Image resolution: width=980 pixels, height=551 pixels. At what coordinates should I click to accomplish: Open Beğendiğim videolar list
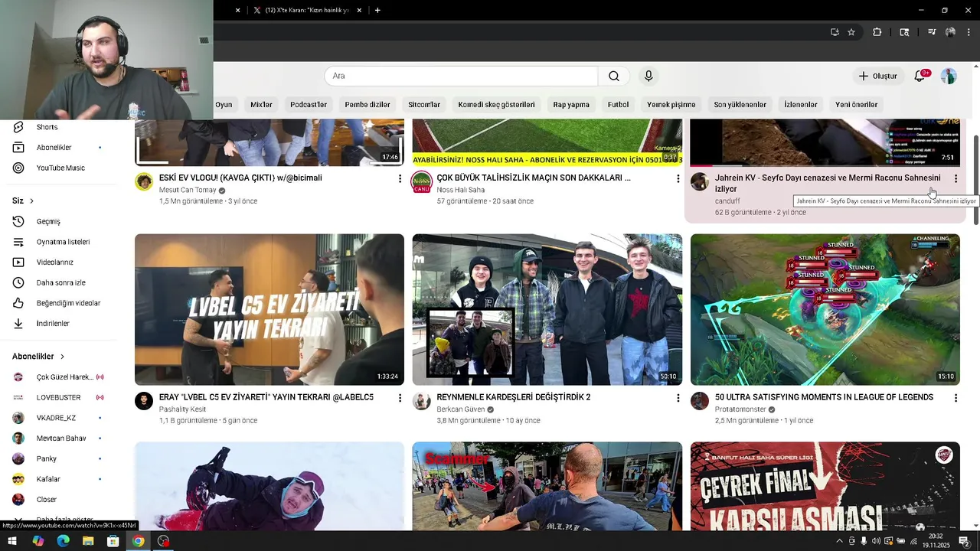point(58,303)
